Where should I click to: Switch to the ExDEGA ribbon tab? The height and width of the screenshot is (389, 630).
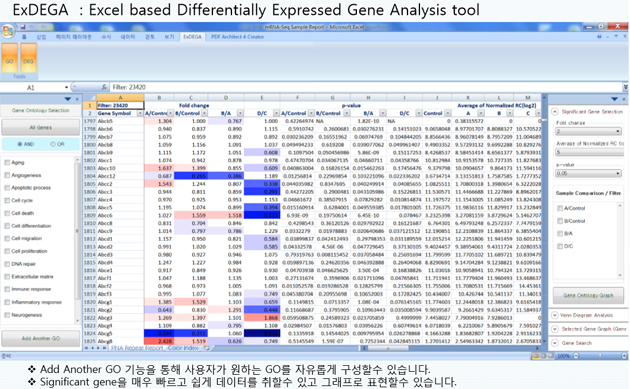click(x=192, y=37)
